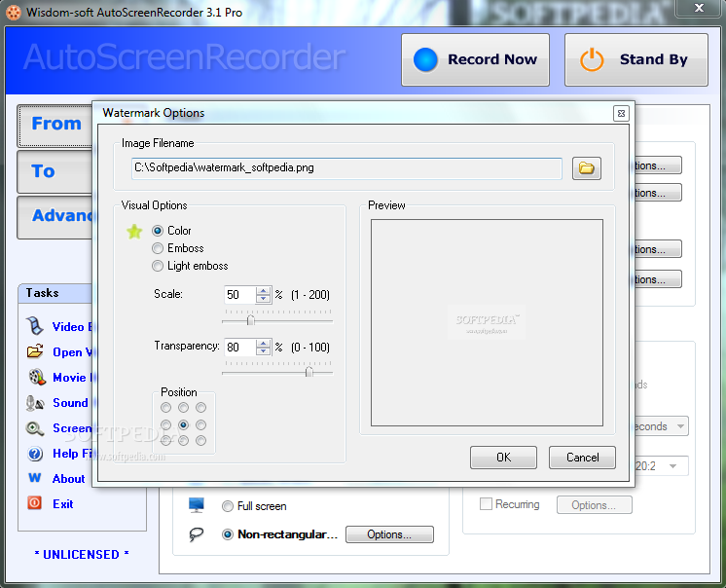Click the Help question mark icon
This screenshot has height=588, width=726.
click(35, 454)
